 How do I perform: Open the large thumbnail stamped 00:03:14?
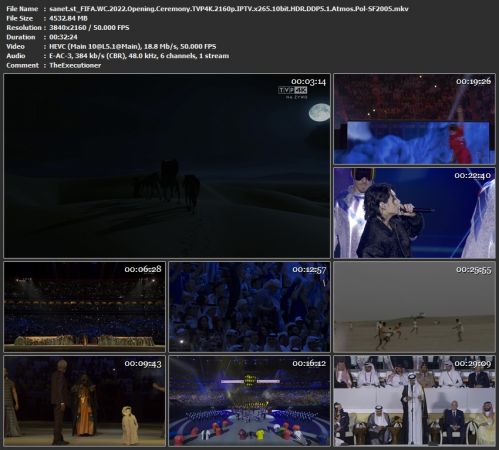tap(167, 166)
